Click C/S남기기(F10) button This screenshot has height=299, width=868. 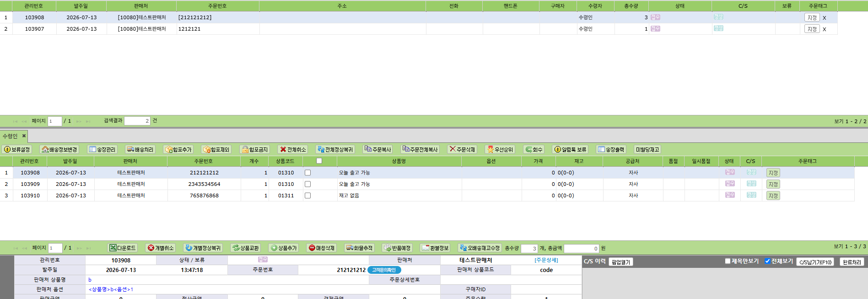[x=815, y=262]
